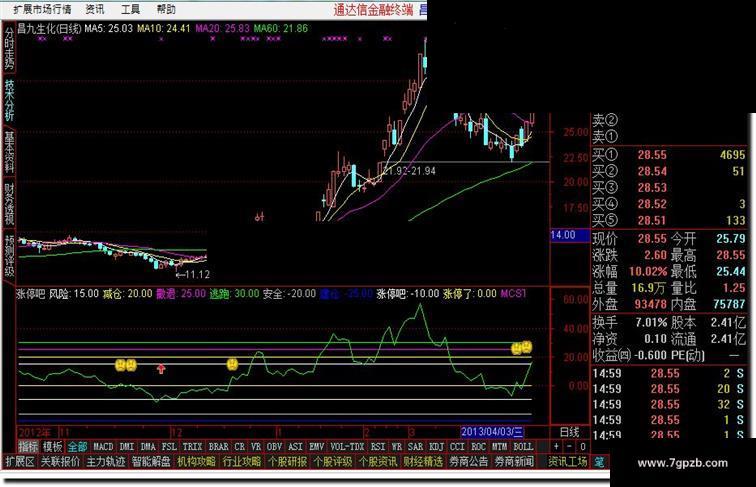Switch indicator to RSI
Image resolution: width=756 pixels, height=487 pixels.
[x=378, y=446]
